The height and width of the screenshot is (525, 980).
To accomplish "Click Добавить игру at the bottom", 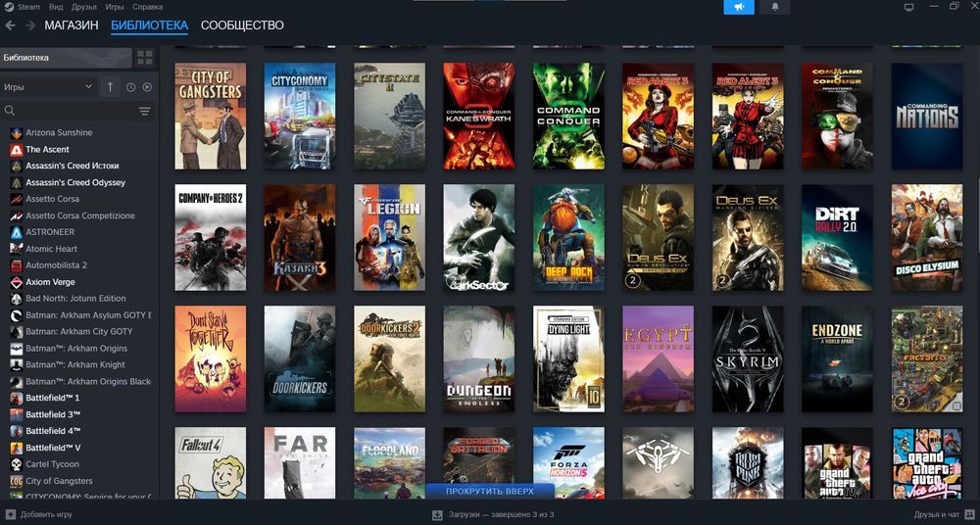I will click(x=39, y=515).
